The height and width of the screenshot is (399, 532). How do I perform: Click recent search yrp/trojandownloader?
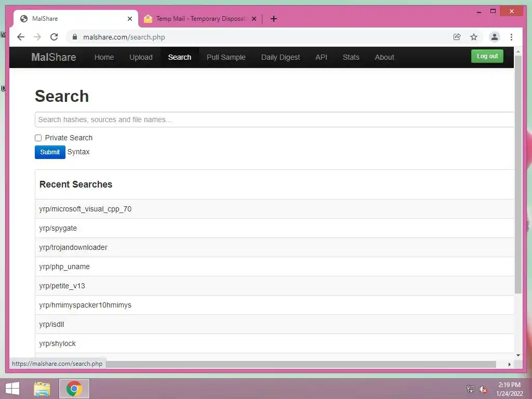[x=73, y=247]
